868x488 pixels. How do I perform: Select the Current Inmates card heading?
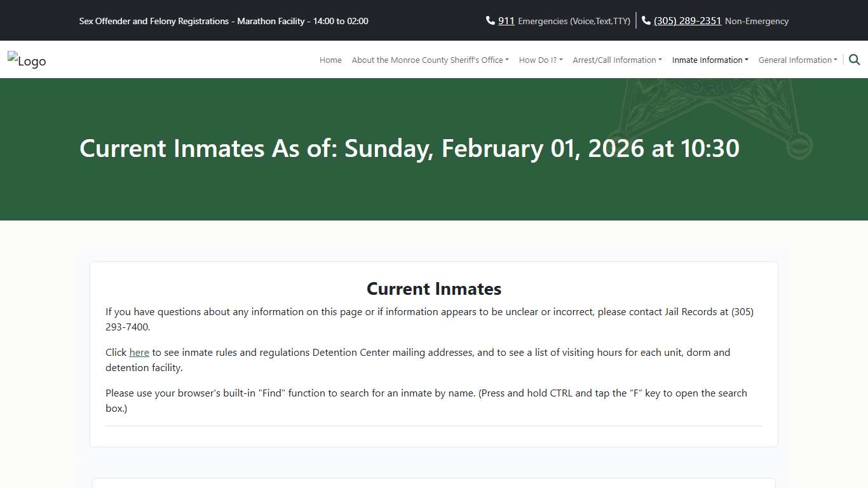(x=434, y=288)
